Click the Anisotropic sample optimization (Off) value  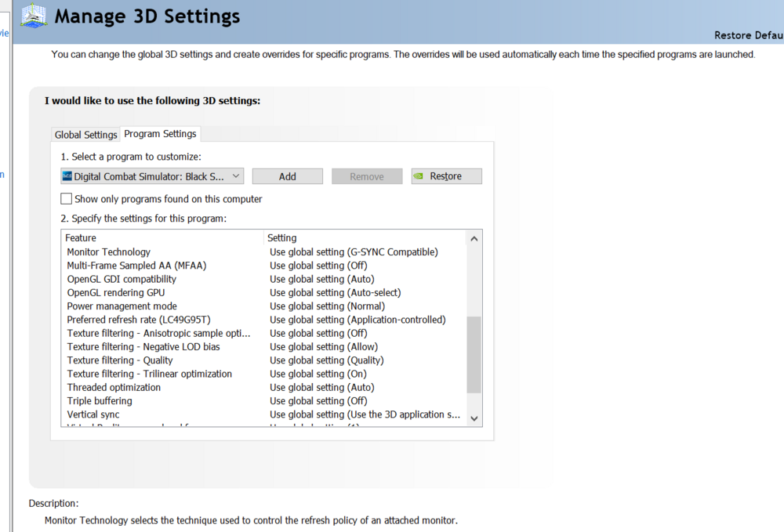(x=318, y=333)
